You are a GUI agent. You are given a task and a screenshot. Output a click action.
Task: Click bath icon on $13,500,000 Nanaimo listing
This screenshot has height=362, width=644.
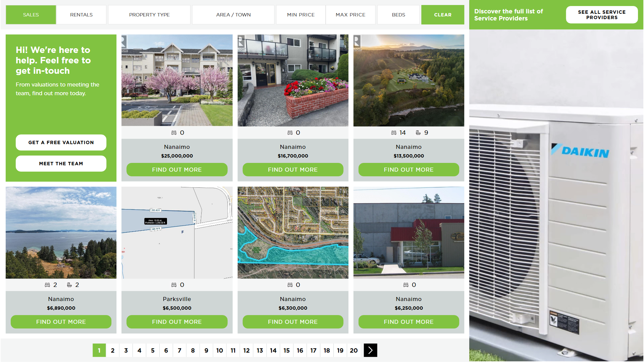point(418,133)
